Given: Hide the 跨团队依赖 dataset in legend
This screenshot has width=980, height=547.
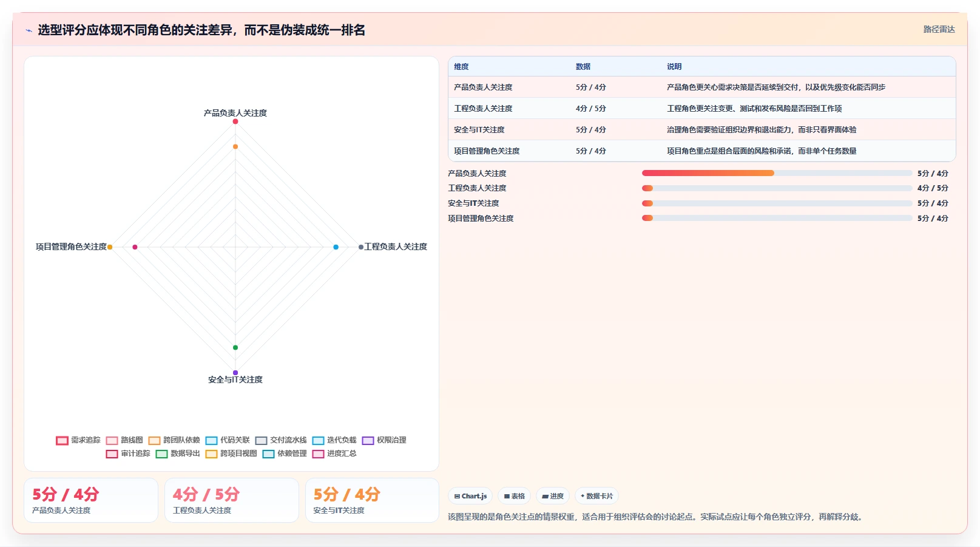Looking at the screenshot, I should pos(174,440).
